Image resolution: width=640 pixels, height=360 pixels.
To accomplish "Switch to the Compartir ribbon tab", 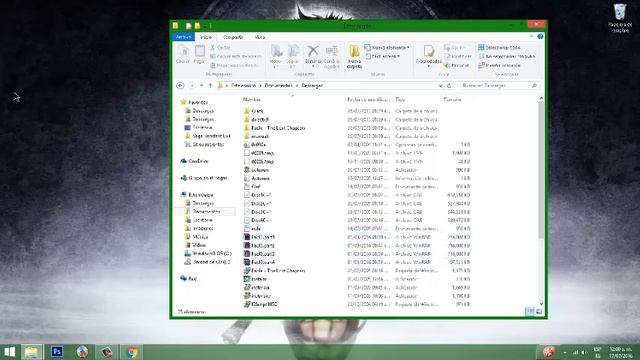I will point(233,37).
